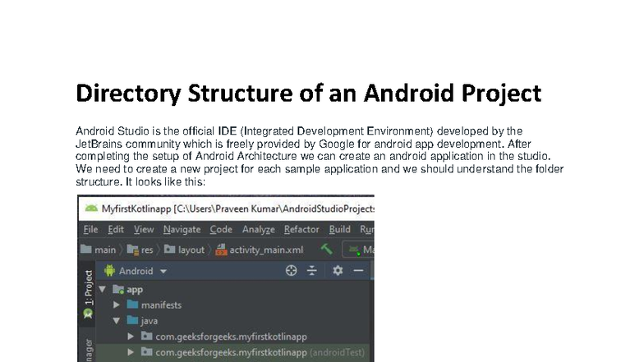Viewport: 644px width, 362px height.
Task: Hide the project panel with minus icon
Action: [358, 271]
